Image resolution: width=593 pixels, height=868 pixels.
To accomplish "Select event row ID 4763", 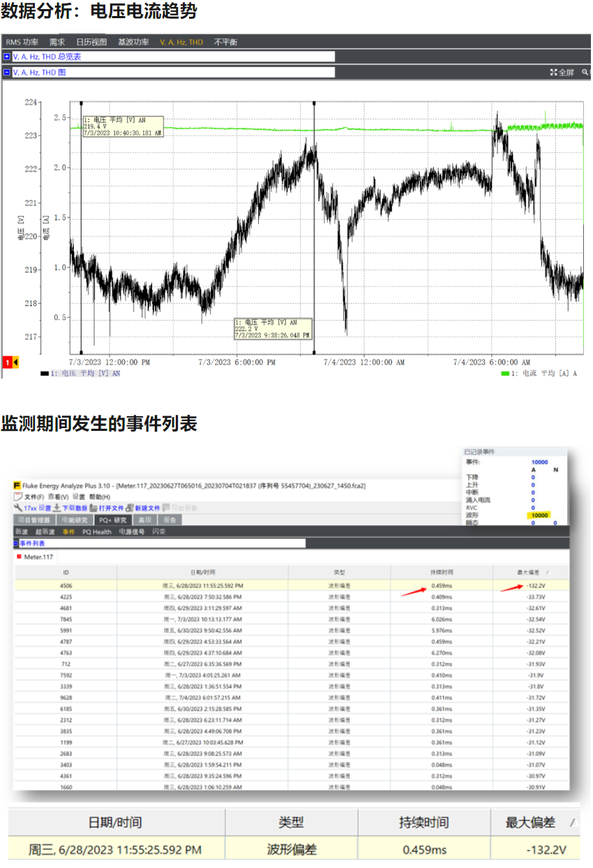I will pyautogui.click(x=292, y=653).
